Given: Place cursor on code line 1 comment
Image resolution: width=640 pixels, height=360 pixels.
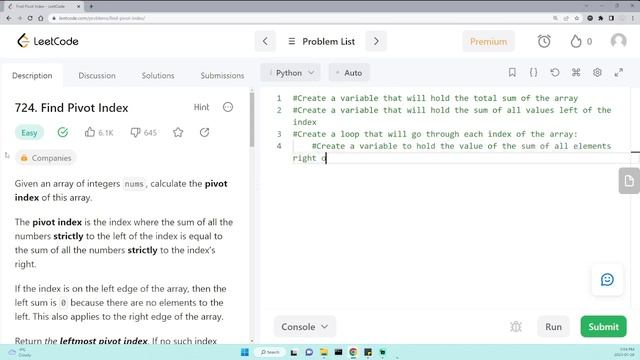Looking at the screenshot, I should coord(435,98).
